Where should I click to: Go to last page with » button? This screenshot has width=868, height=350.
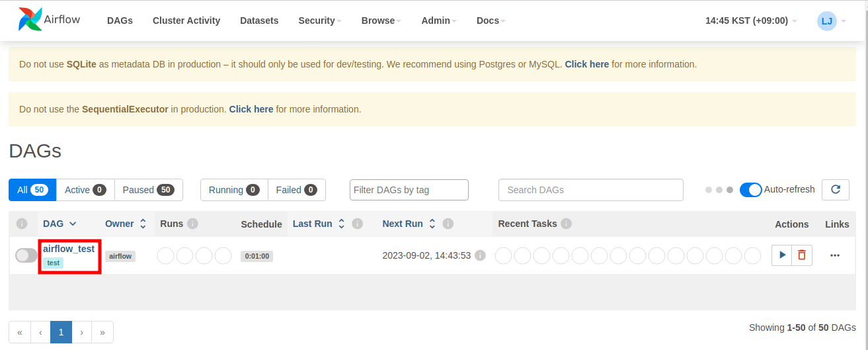point(102,332)
